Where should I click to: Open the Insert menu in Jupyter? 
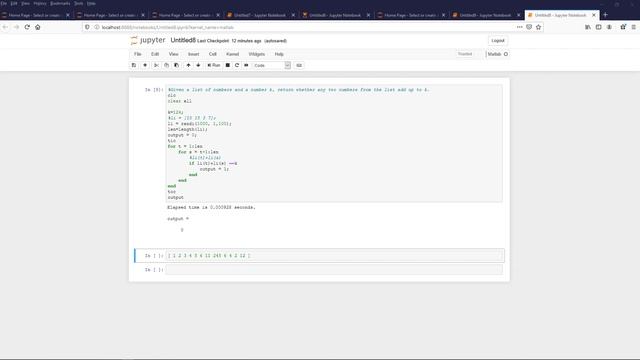pos(193,54)
